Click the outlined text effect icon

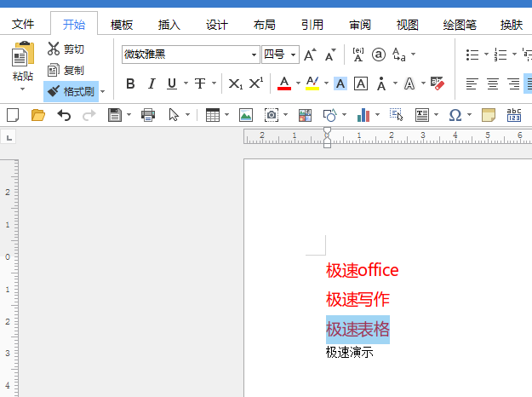tap(409, 83)
